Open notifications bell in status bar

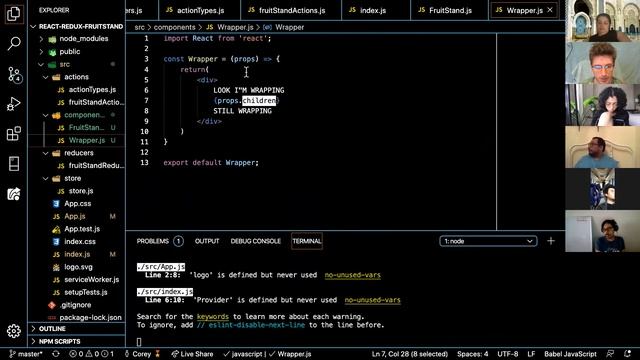point(627,354)
